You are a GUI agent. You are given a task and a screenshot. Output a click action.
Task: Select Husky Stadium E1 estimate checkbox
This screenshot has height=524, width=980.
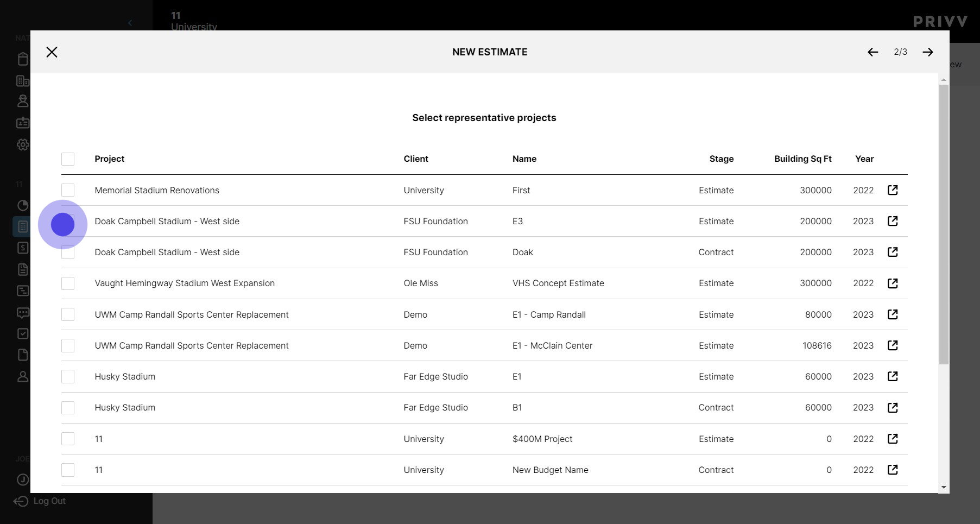(68, 377)
